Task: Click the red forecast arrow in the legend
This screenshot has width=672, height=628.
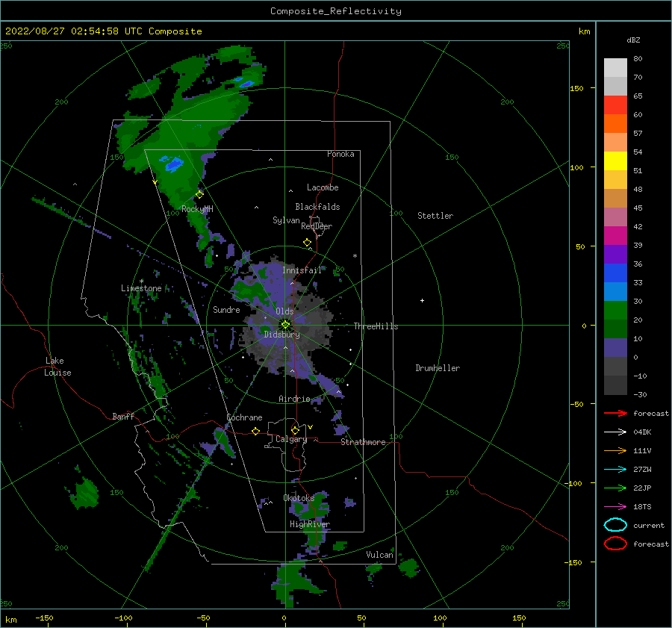Action: [x=615, y=413]
